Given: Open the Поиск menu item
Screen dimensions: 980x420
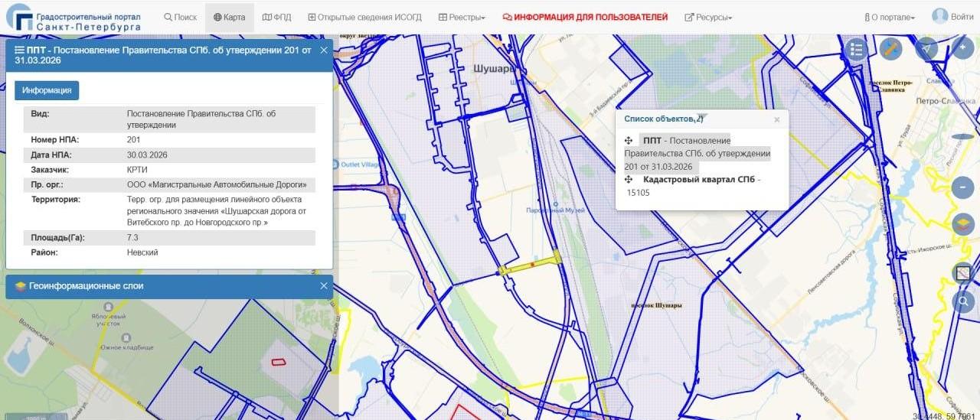Looking at the screenshot, I should coord(181,17).
